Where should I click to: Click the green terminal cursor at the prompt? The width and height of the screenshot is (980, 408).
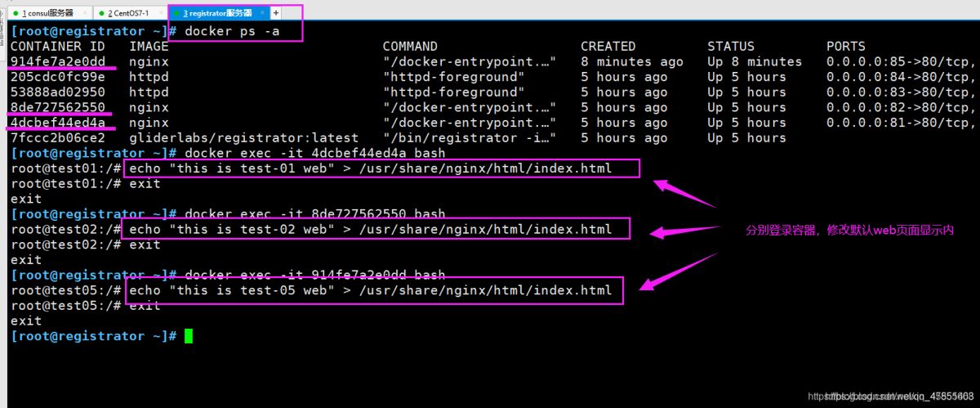(189, 336)
